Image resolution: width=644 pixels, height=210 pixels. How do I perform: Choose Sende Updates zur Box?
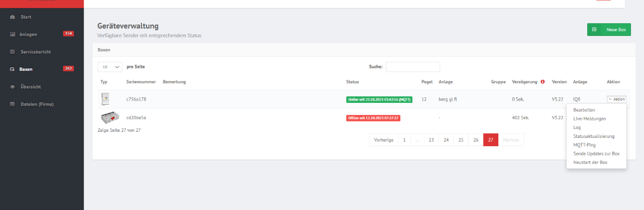[x=597, y=154]
